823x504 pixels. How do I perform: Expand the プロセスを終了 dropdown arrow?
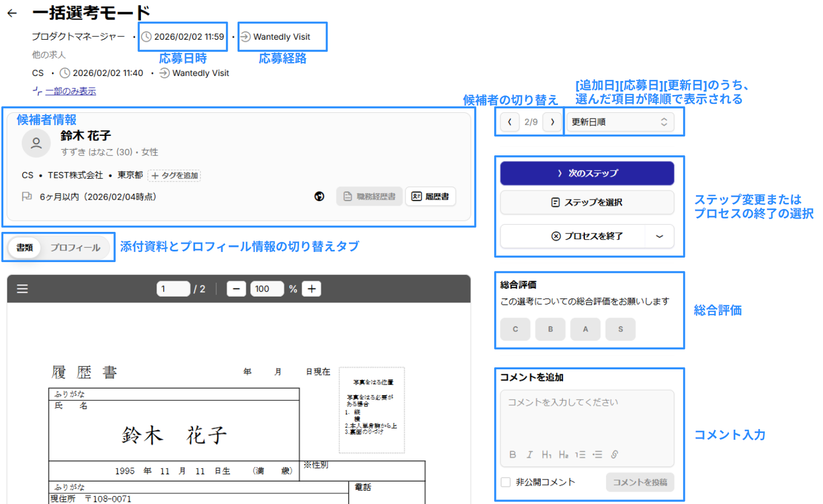(660, 236)
